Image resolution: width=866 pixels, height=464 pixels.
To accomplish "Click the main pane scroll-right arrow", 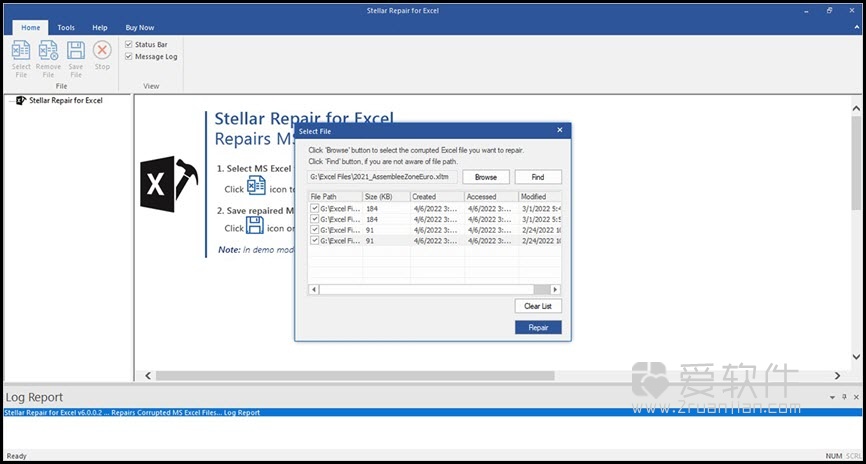I will click(837, 376).
